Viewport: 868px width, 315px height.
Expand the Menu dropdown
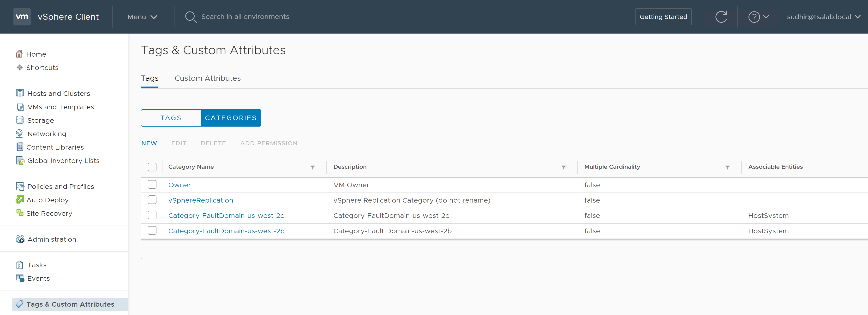(142, 17)
